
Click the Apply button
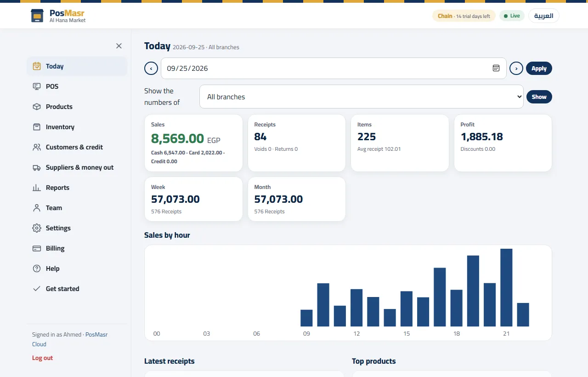539,69
